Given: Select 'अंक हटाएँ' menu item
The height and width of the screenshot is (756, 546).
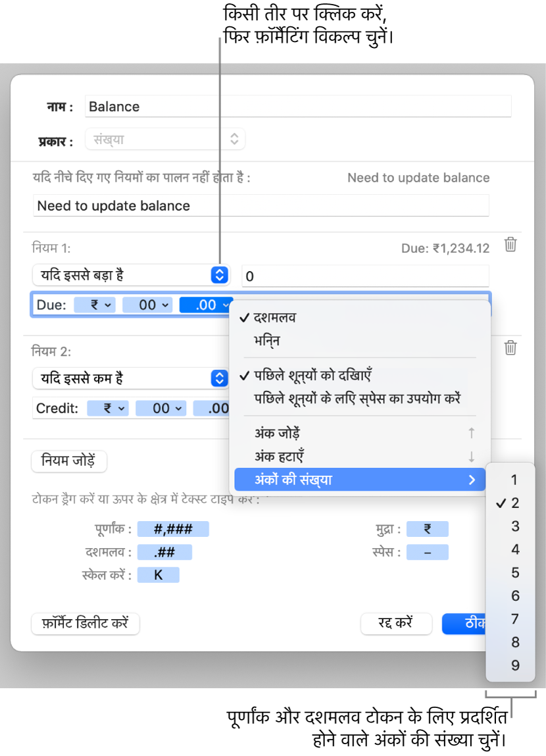Looking at the screenshot, I should click(x=359, y=456).
